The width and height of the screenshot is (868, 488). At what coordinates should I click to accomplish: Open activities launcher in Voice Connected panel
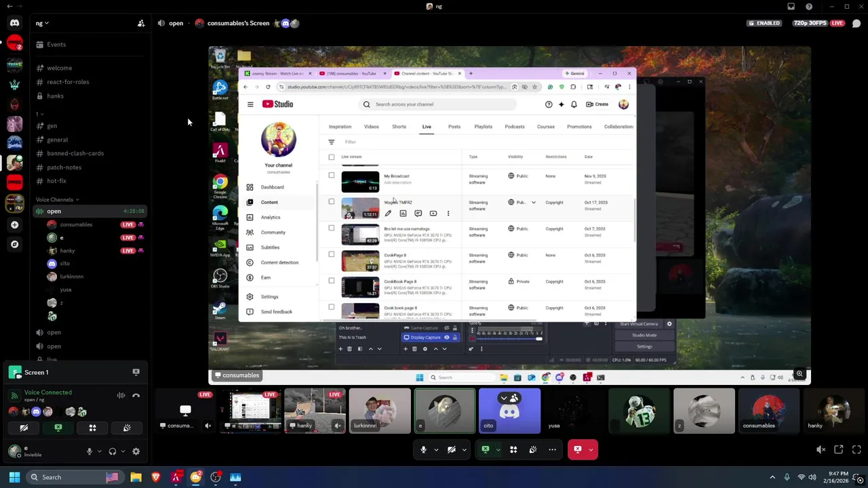click(x=93, y=428)
